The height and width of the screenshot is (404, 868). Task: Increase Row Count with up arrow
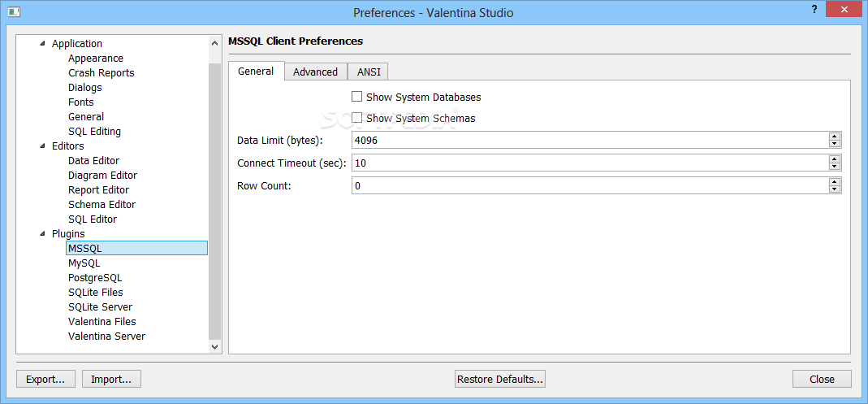point(834,182)
